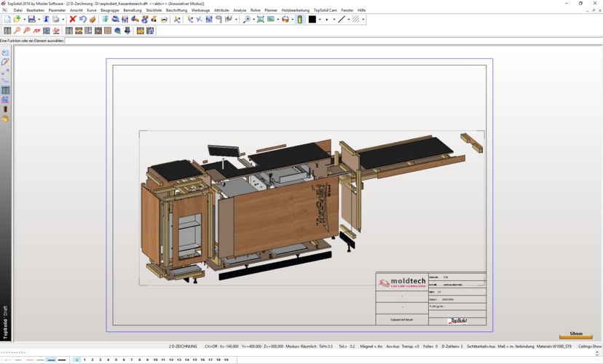Click the last icon in second toolbar row
Viewport: 603px width, 364px height.
coord(150,31)
